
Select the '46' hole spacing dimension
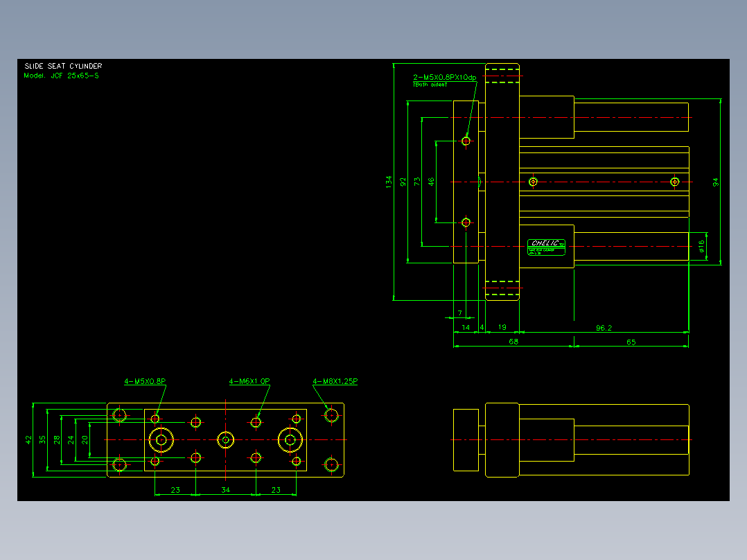431,182
